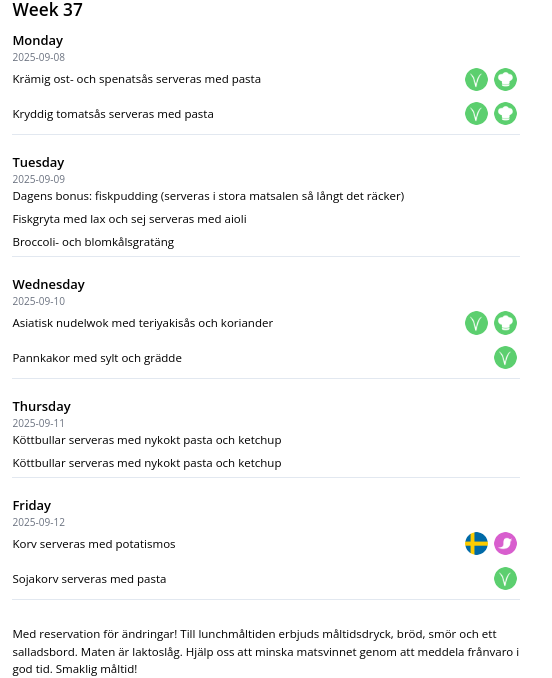Click first Köttbullar serveras med nykokt pasta entry
Screen dimensions: 552x678
tap(147, 440)
